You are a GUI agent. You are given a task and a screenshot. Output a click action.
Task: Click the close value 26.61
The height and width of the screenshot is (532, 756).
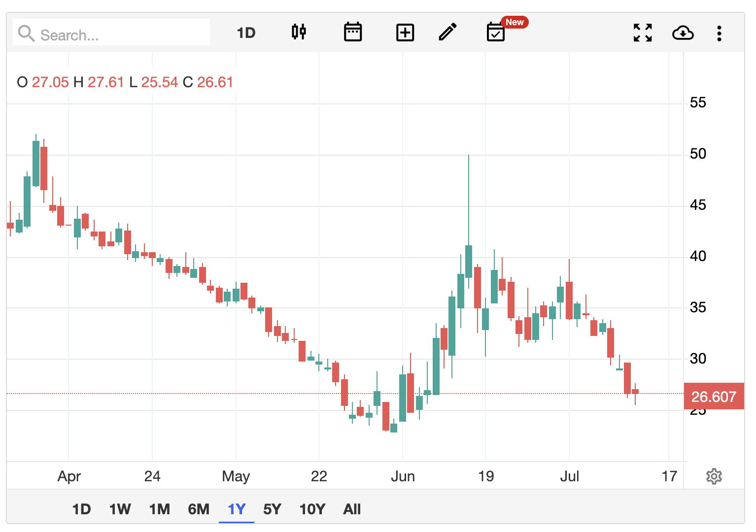tap(215, 82)
